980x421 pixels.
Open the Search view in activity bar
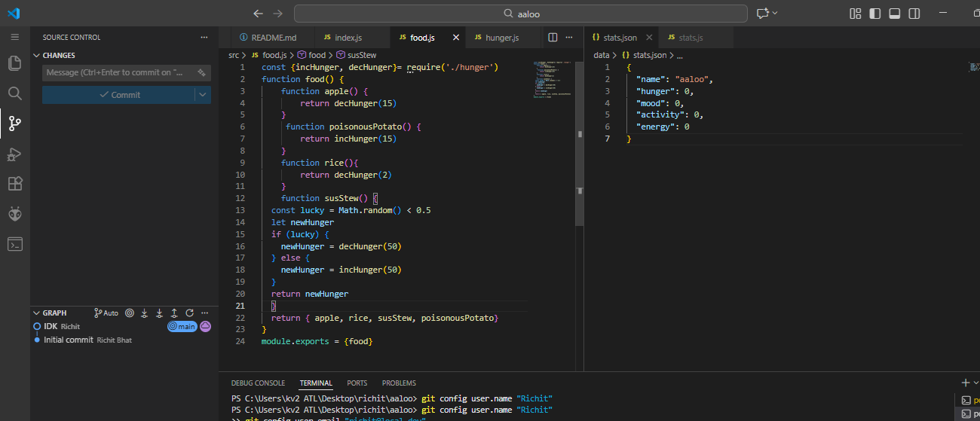click(x=14, y=93)
